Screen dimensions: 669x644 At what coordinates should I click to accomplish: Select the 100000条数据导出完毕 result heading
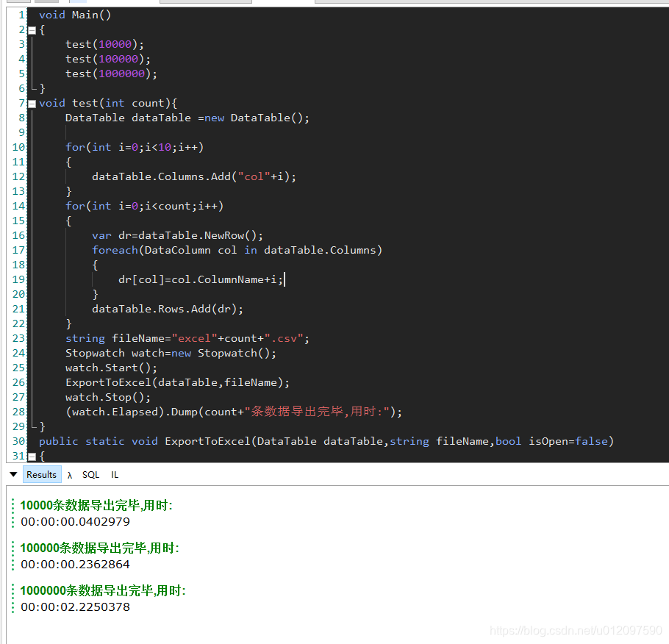99,548
